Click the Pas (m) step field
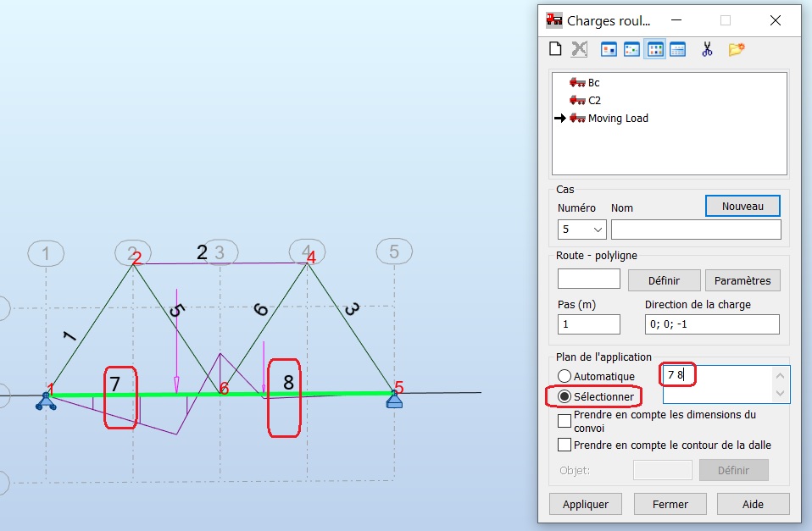Screen dimensions: 812x531 pos(589,324)
